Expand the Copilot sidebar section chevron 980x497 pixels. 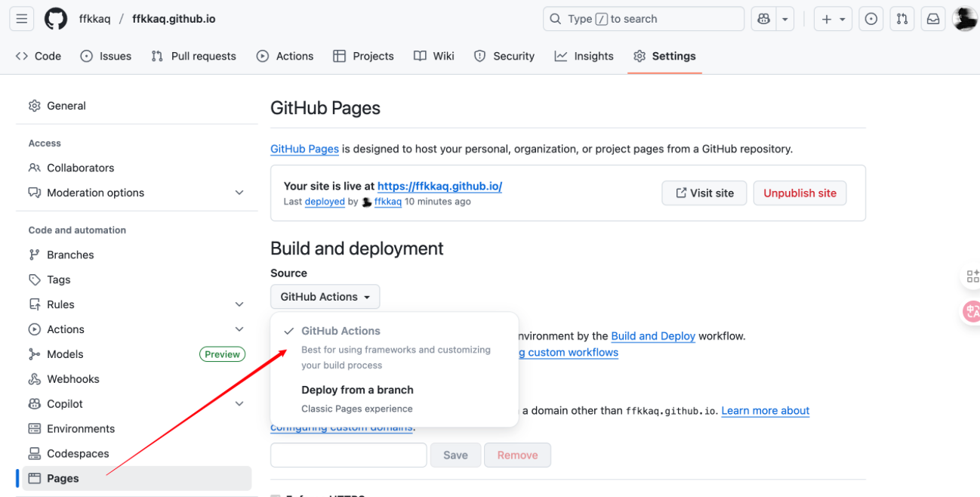(x=239, y=404)
